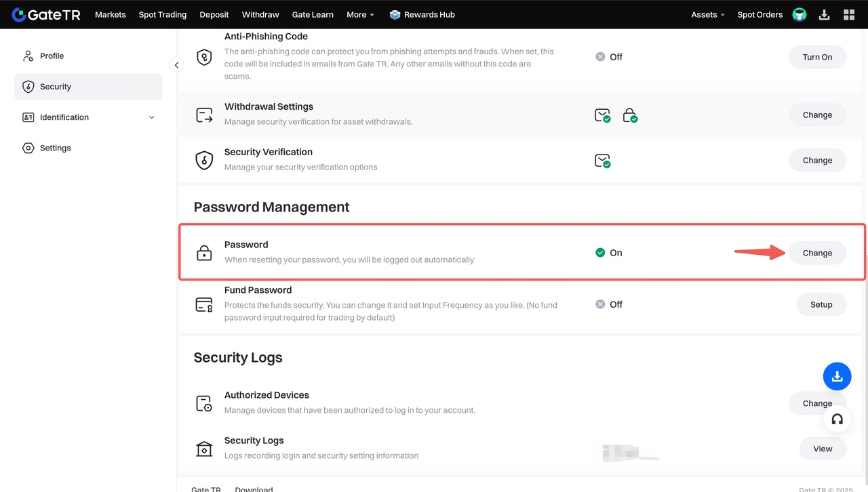View the Security Logs
This screenshot has height=492, width=868.
click(x=822, y=449)
